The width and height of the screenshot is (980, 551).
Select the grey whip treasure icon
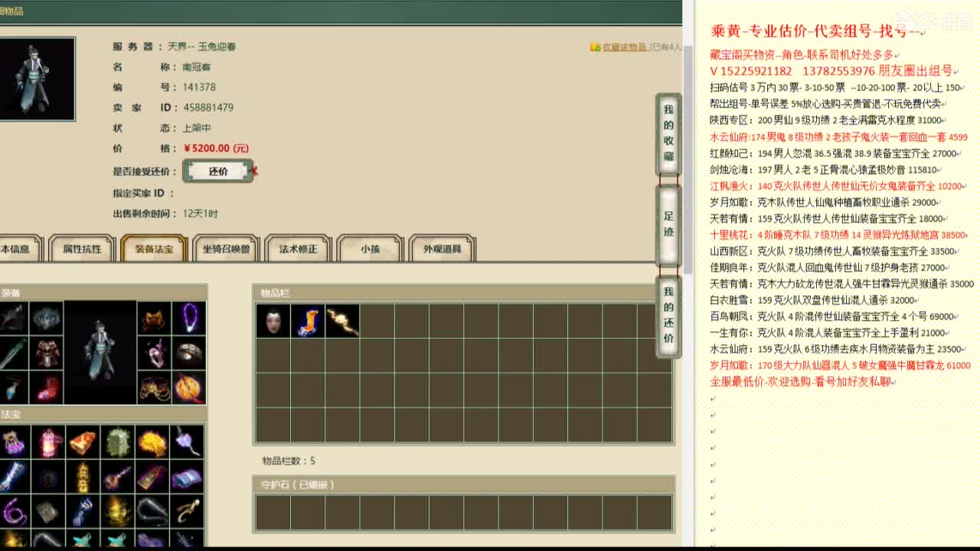point(152,510)
